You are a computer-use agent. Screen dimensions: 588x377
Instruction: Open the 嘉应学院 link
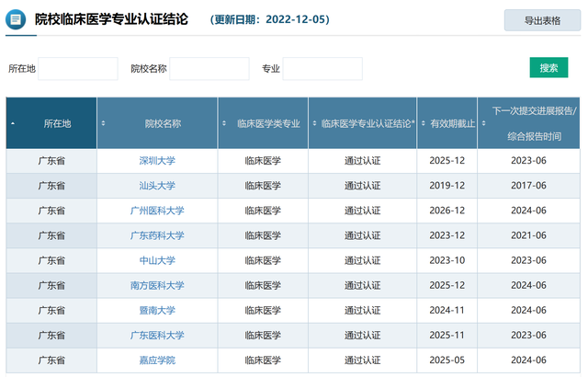pos(157,360)
